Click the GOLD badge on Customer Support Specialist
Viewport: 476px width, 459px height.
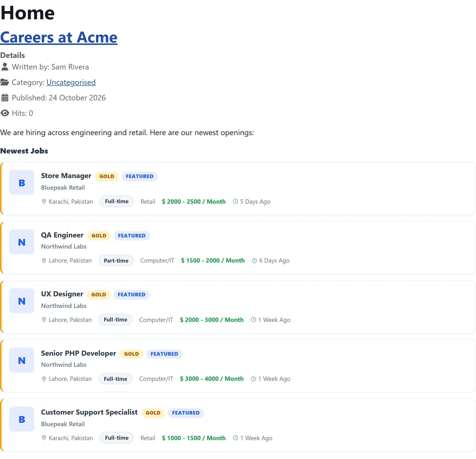153,413
